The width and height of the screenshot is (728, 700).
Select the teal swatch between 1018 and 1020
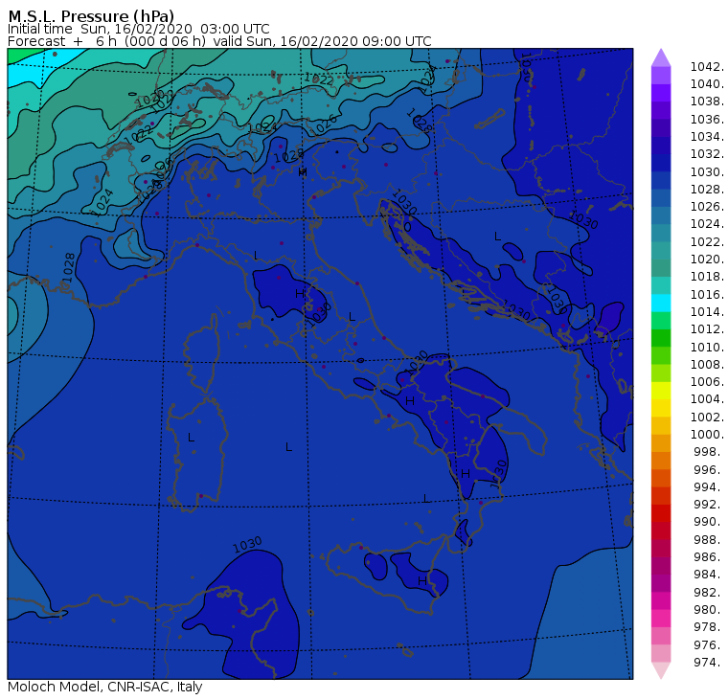(661, 268)
